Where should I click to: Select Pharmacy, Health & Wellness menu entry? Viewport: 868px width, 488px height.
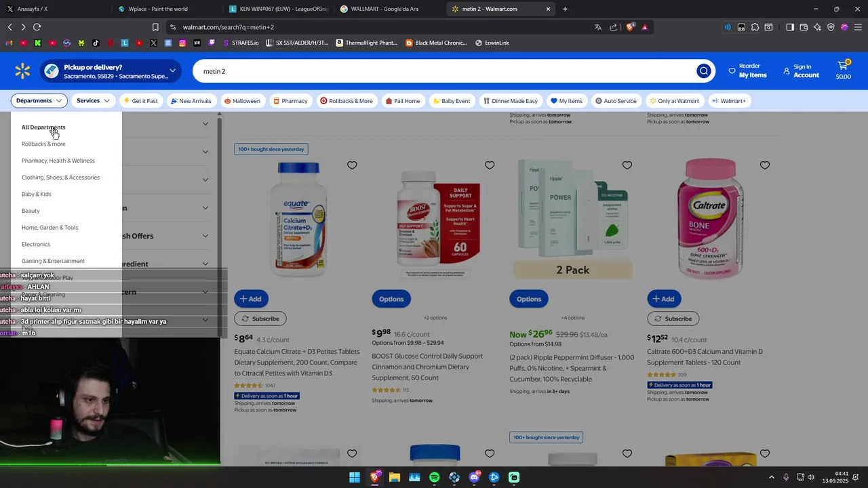pyautogui.click(x=58, y=161)
